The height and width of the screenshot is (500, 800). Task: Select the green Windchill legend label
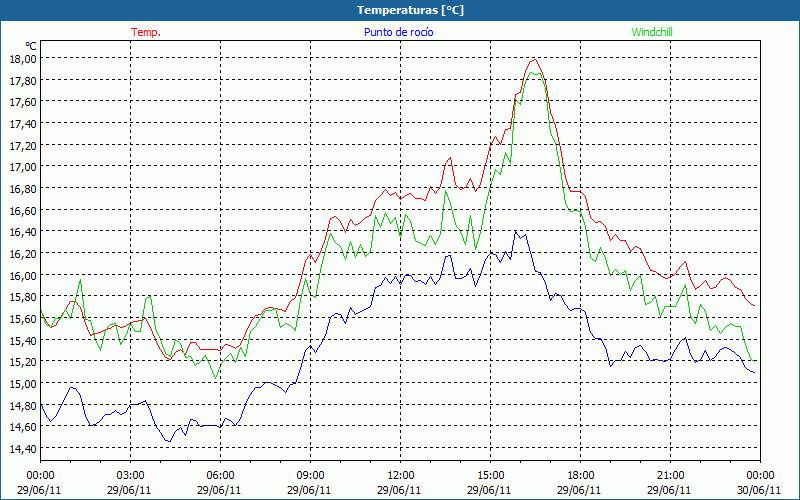tap(652, 32)
